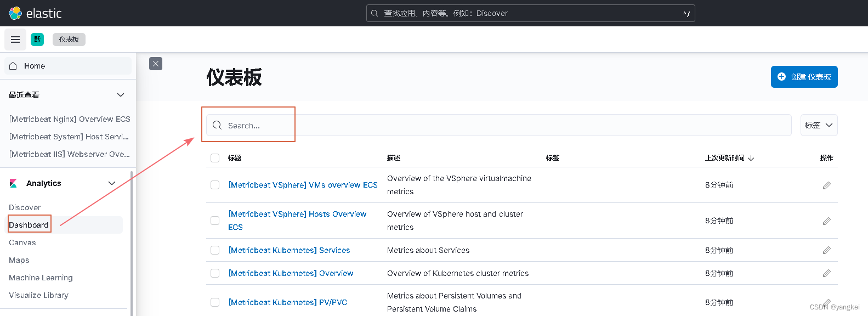Focus the global search bar at top
Viewport: 868px width, 316px height.
[530, 13]
